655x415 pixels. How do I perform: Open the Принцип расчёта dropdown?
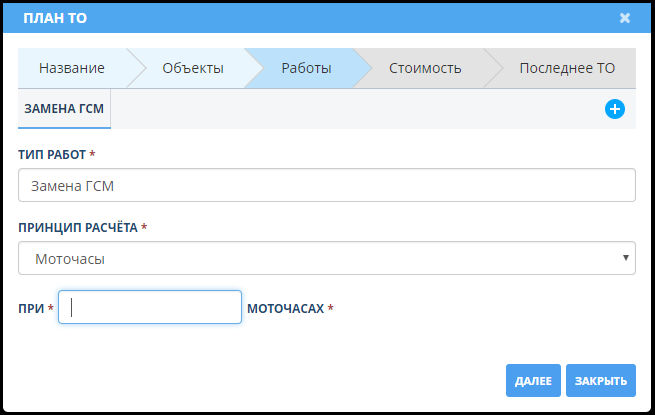327,258
